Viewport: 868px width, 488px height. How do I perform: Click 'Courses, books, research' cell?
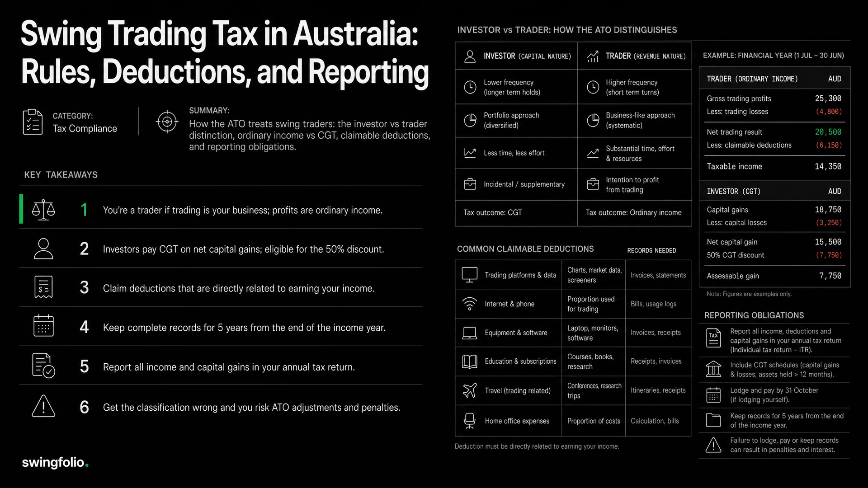(x=594, y=361)
